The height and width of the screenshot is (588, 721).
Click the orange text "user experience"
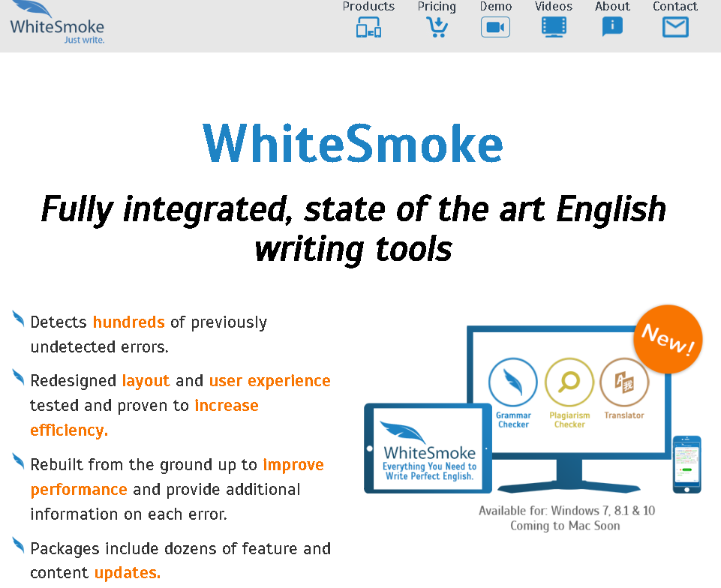coord(270,381)
